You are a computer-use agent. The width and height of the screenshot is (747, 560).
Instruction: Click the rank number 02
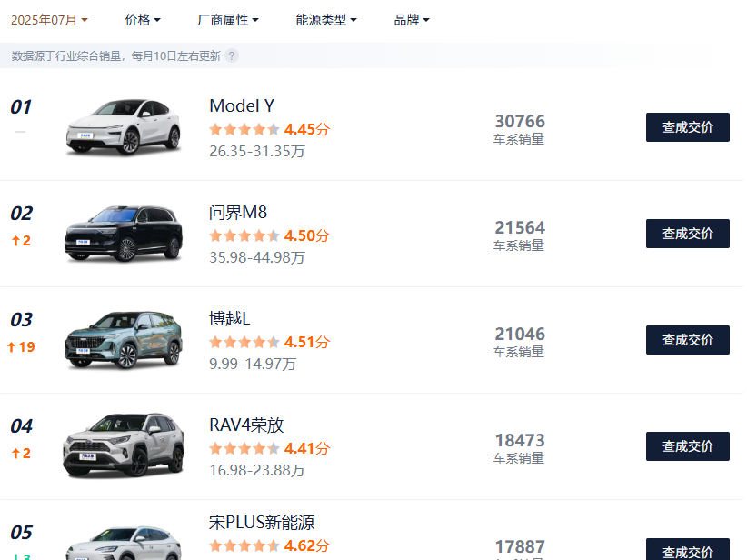point(22,213)
